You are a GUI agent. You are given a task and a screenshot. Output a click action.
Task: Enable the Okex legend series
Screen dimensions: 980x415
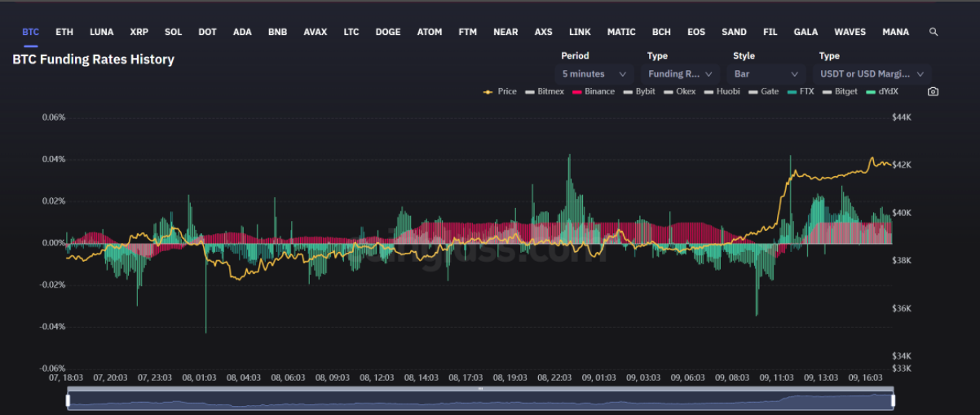(x=680, y=91)
